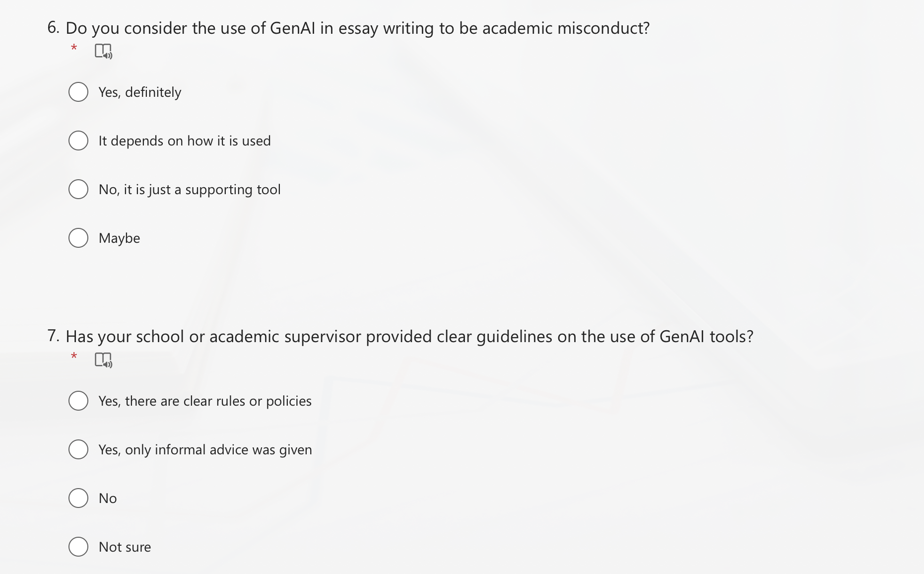This screenshot has height=574, width=924.
Task: Open Immersive Reader icon for question 6
Action: [x=103, y=51]
